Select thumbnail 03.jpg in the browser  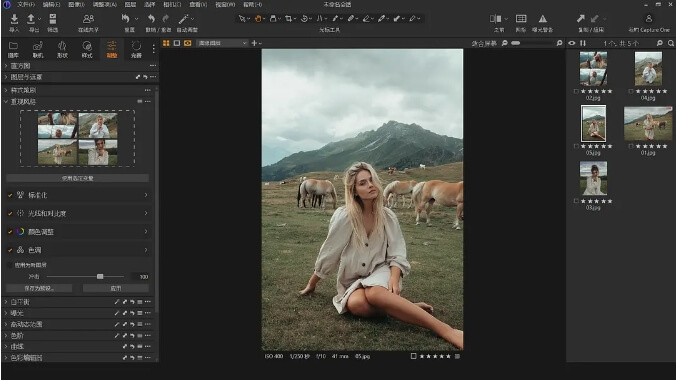(593, 178)
